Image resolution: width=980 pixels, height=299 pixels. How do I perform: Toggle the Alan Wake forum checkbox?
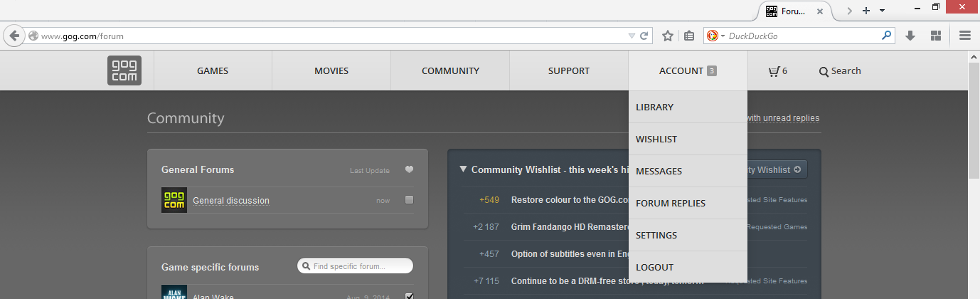409,296
